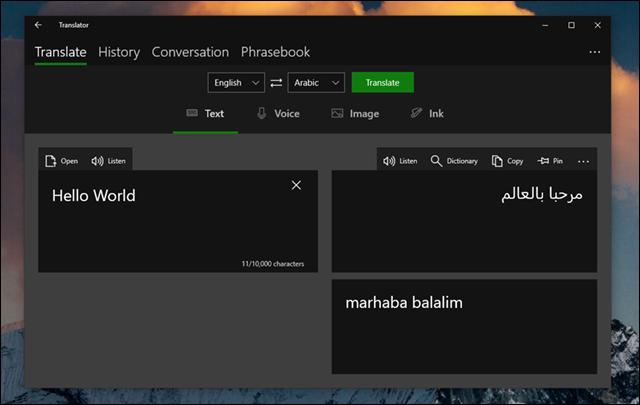This screenshot has width=640, height=405.
Task: Switch to the History tab
Action: point(119,52)
